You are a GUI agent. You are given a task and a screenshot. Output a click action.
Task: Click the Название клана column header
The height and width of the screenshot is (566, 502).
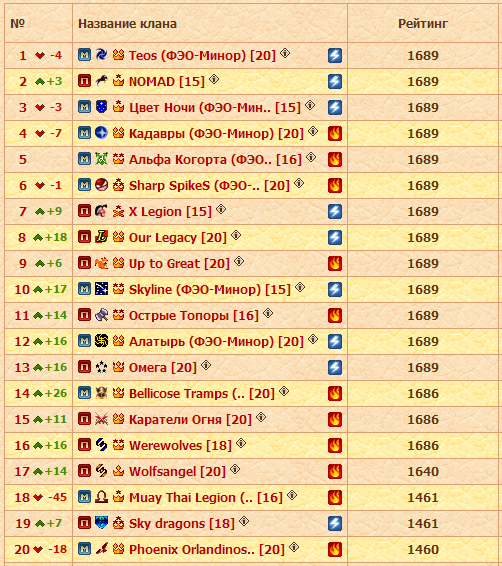[x=127, y=24]
